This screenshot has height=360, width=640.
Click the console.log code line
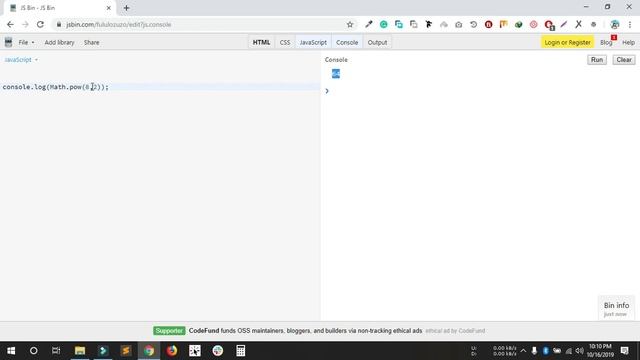[x=56, y=87]
